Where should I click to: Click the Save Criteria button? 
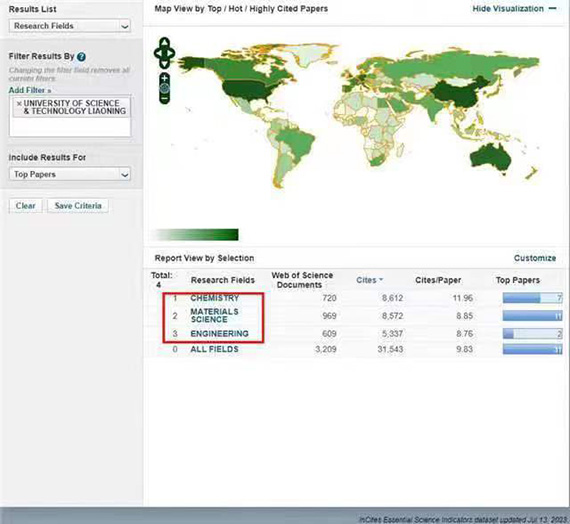[78, 205]
